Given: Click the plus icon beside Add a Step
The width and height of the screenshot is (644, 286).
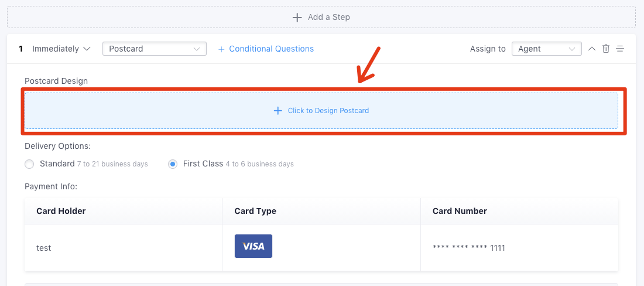Looking at the screenshot, I should (x=297, y=17).
